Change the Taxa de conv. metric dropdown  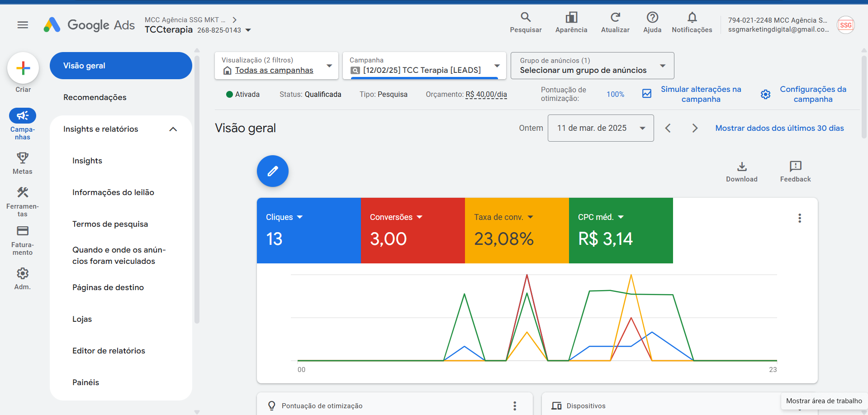pyautogui.click(x=503, y=217)
